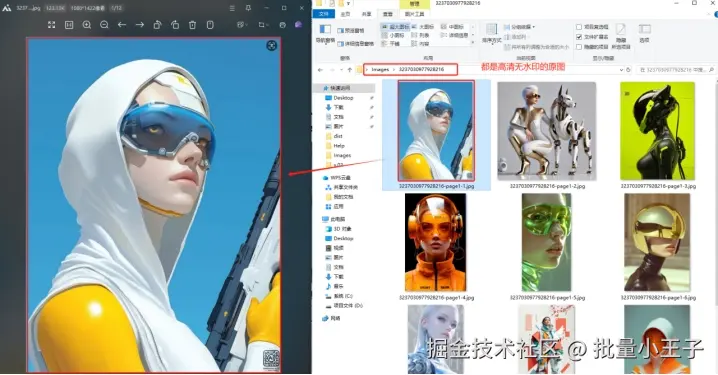Click the purple round icon in viewer toolbar
Screen dimensions: 718x375
(299, 25)
